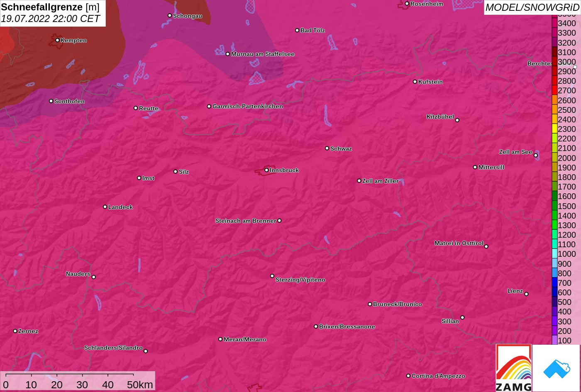Click the Zell am See marker
This screenshot has height=392, width=581.
click(x=536, y=155)
